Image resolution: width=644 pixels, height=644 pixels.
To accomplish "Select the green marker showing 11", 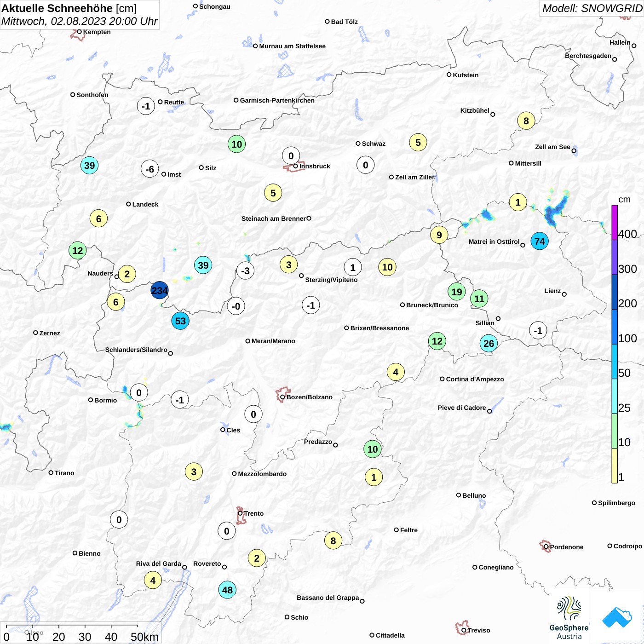I will point(479,299).
